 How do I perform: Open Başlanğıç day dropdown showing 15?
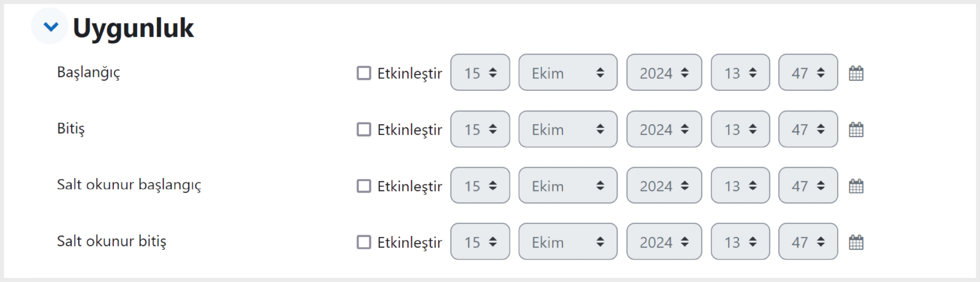click(480, 73)
